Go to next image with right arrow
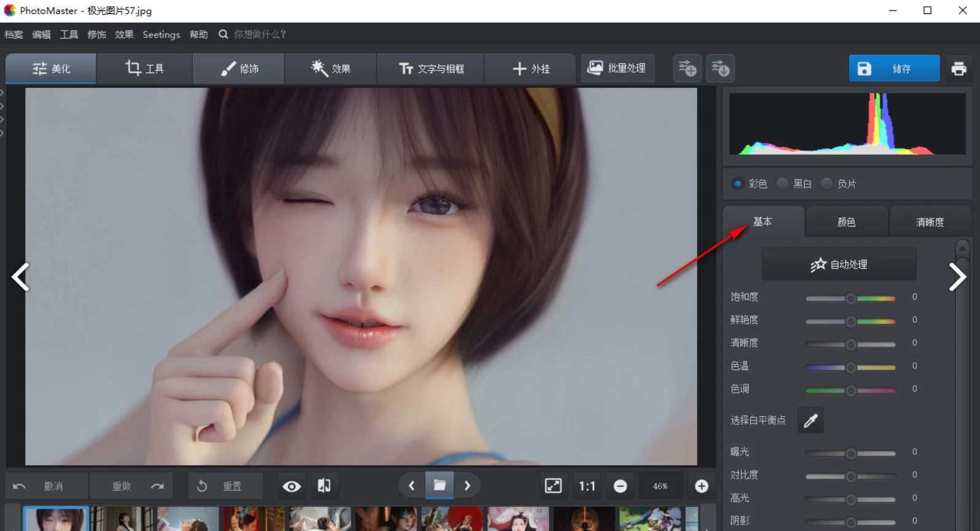This screenshot has width=980, height=531. [x=957, y=277]
